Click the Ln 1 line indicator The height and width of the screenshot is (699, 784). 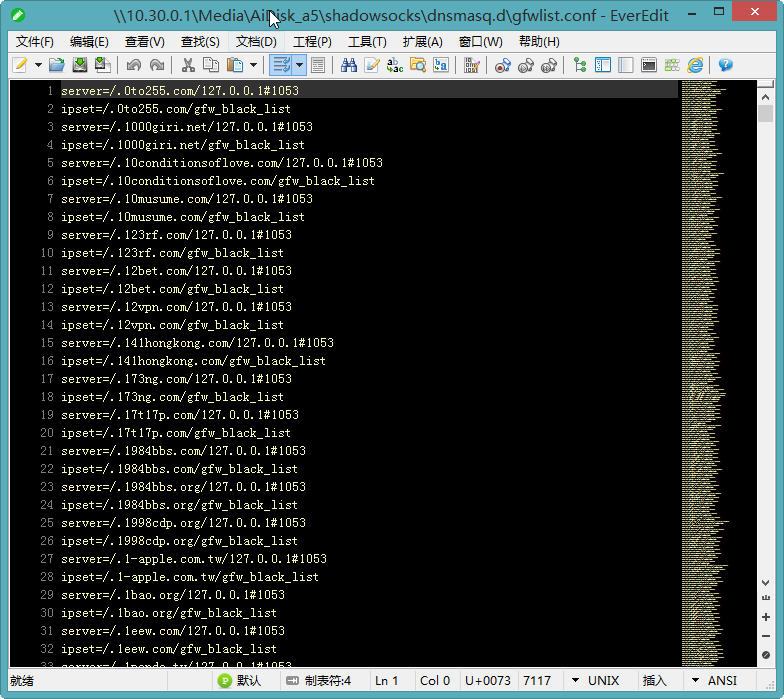coord(386,680)
